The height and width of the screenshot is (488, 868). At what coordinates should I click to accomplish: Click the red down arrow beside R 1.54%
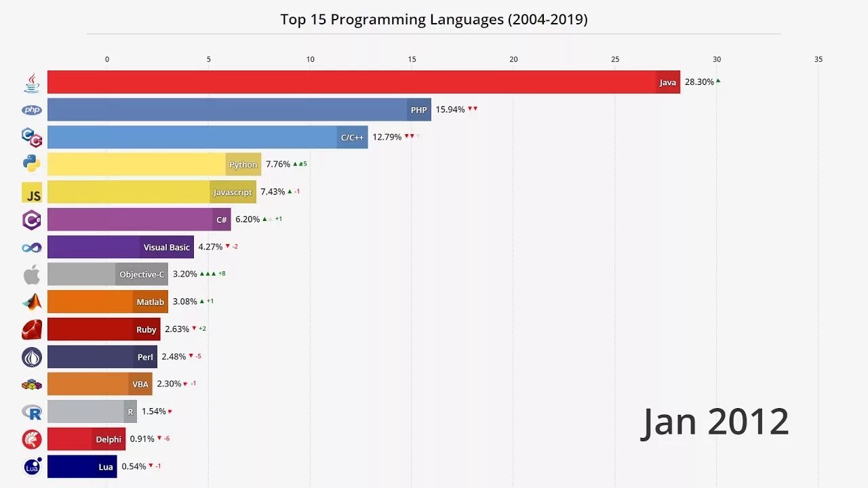point(170,411)
